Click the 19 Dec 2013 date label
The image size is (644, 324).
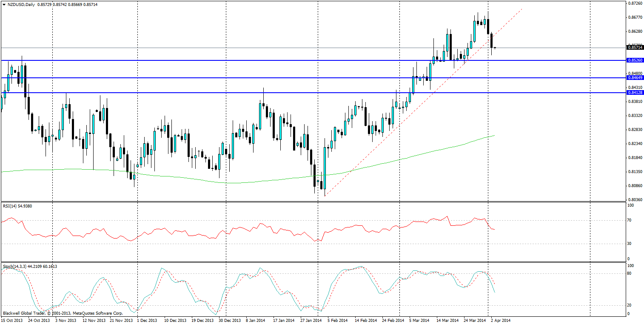[202, 321]
